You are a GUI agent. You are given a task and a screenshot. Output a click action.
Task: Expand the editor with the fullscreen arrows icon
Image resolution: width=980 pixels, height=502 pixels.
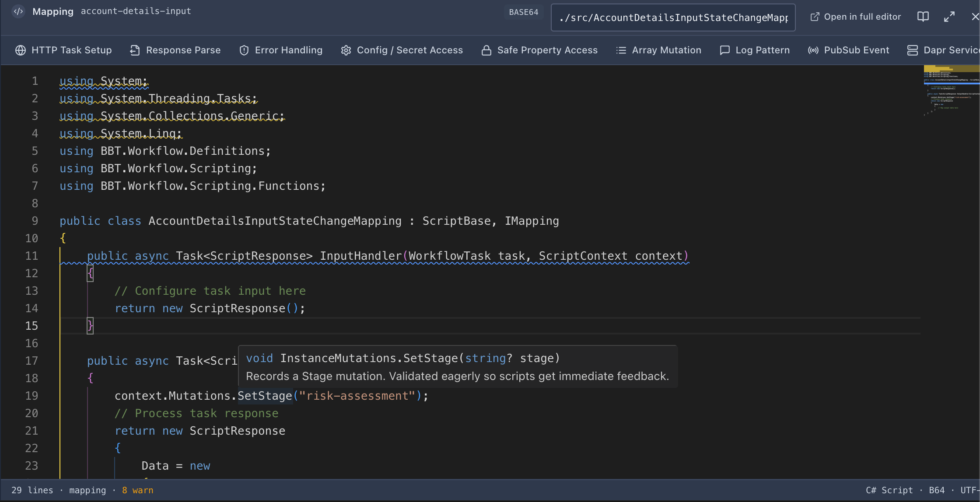coord(949,17)
